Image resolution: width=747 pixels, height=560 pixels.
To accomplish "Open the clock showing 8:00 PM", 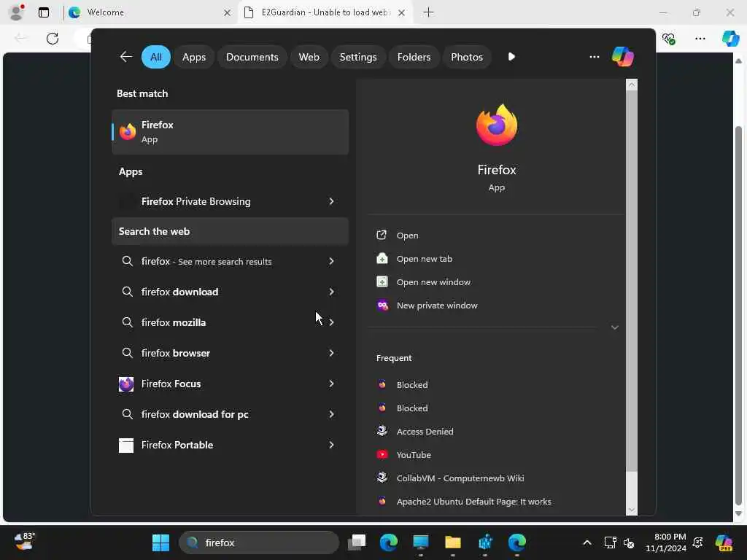I will coord(665,542).
